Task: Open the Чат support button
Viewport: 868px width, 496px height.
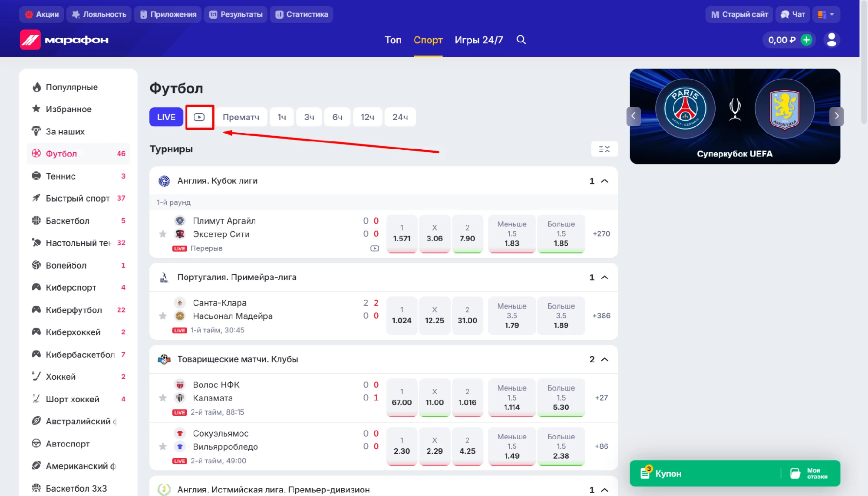Action: 793,14
